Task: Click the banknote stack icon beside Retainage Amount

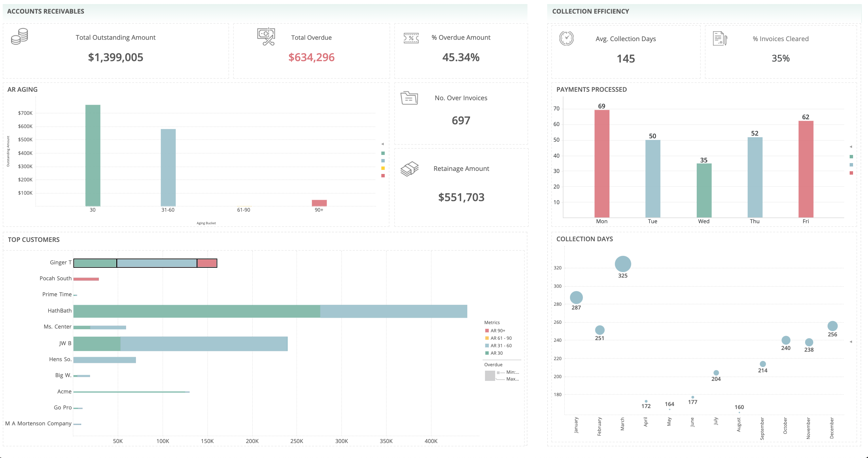Action: pos(410,169)
